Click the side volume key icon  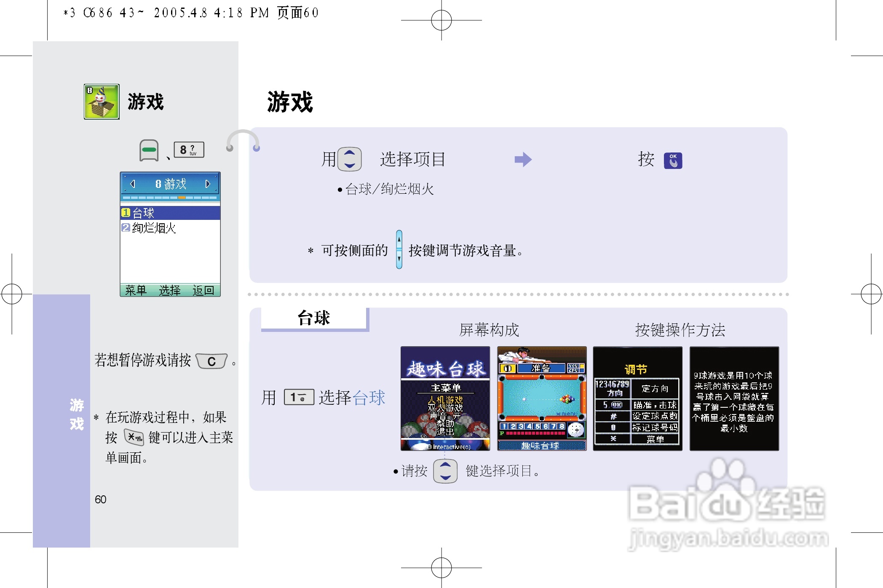click(399, 249)
